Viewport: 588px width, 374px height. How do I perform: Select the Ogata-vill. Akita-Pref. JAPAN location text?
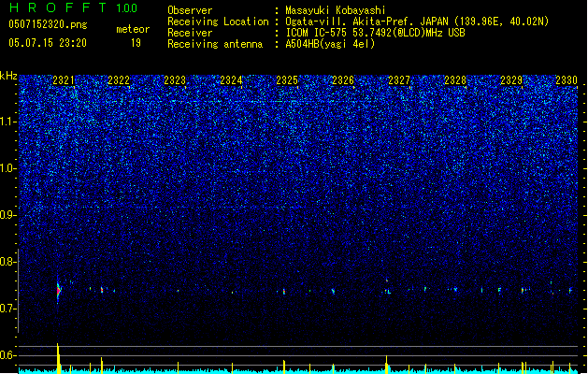click(417, 22)
